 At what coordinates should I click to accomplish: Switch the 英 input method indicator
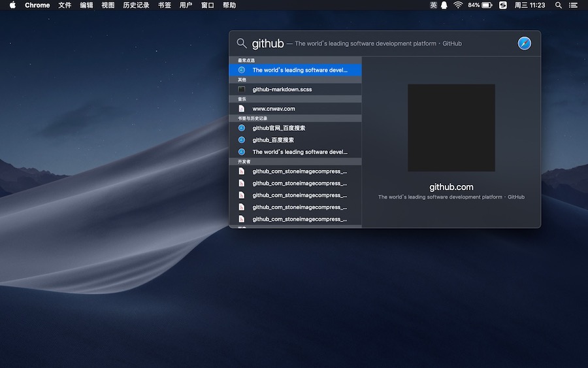point(433,5)
